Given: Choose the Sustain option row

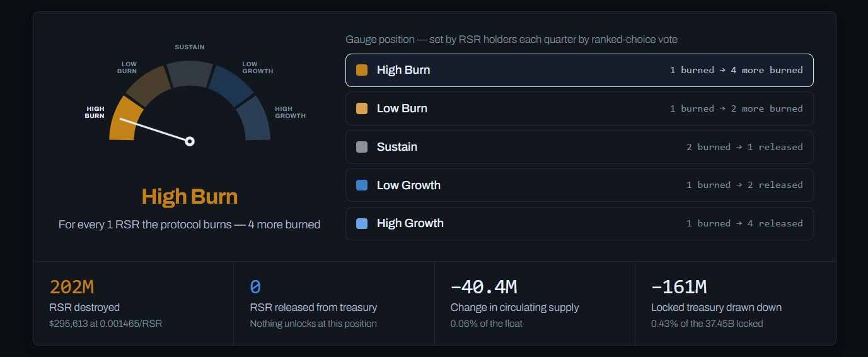Looking at the screenshot, I should (x=579, y=147).
